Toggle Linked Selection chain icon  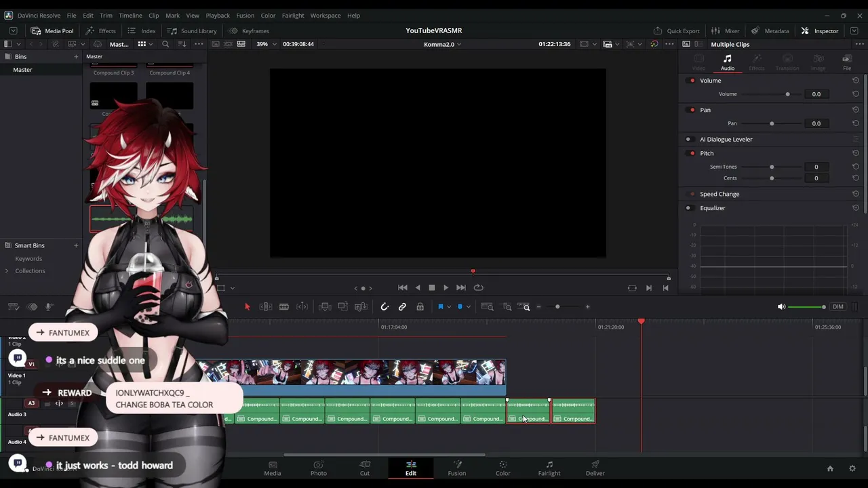tap(402, 307)
